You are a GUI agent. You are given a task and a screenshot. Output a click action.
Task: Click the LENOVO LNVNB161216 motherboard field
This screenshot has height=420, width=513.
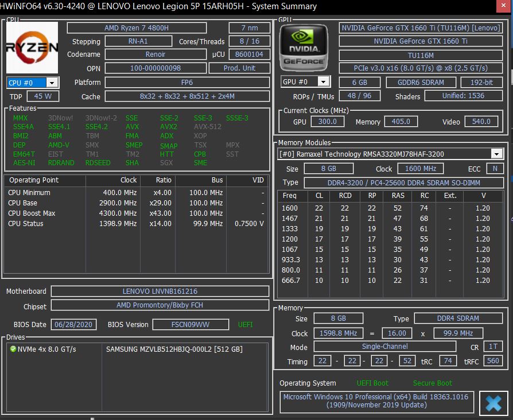click(160, 291)
